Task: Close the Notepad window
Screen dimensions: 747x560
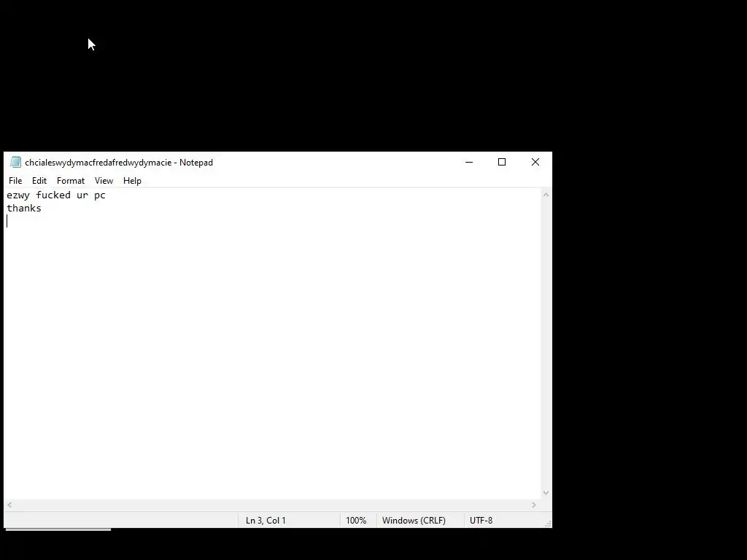Action: tap(535, 163)
